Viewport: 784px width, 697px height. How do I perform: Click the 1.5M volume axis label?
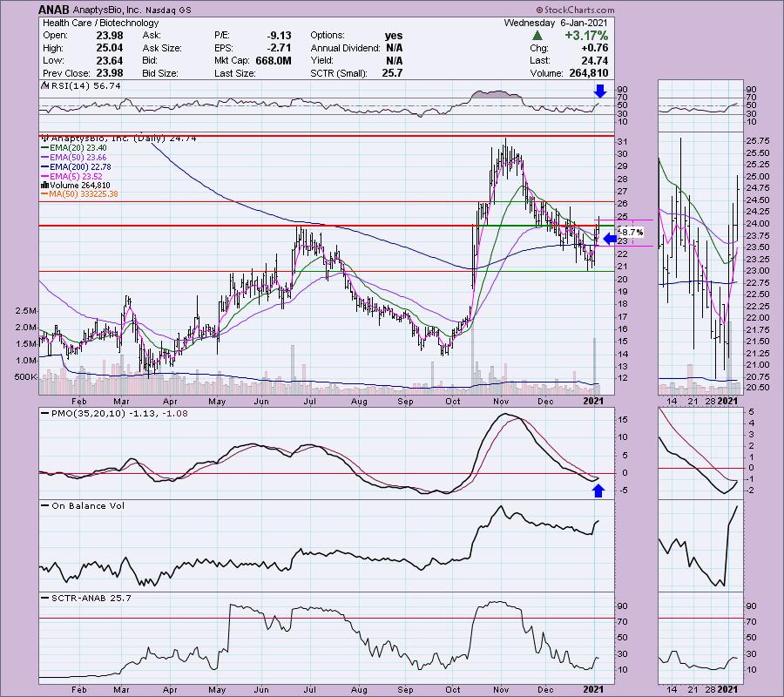(25, 343)
